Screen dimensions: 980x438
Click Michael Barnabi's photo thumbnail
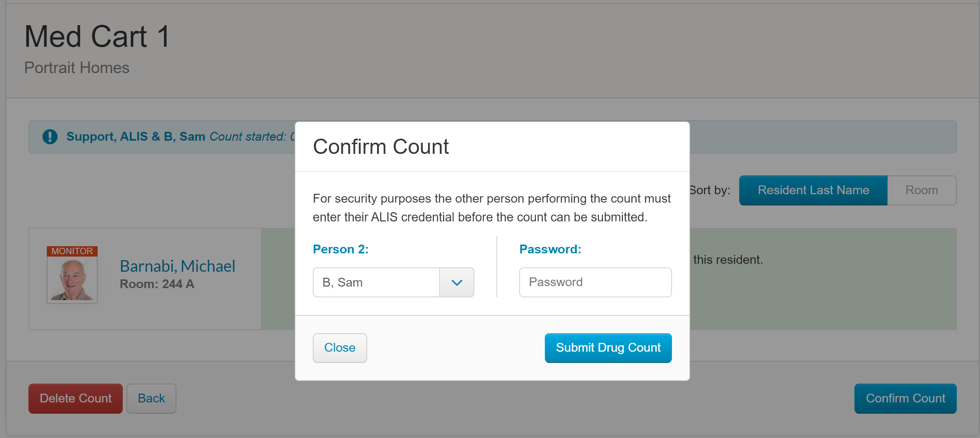pos(72,279)
